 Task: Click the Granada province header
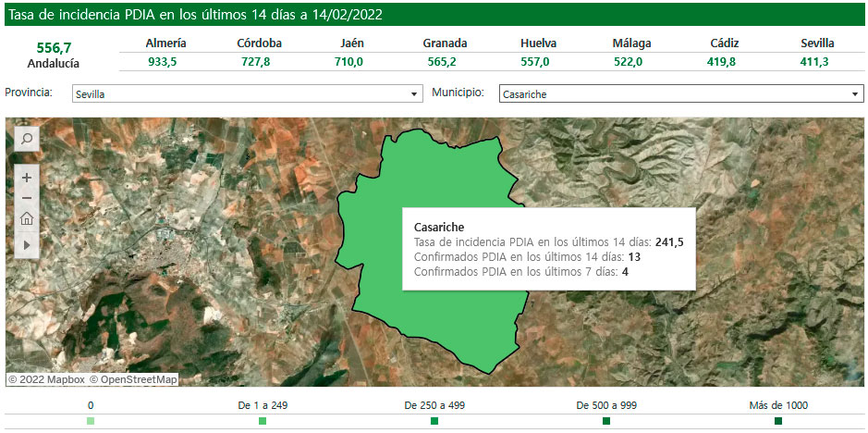(445, 43)
